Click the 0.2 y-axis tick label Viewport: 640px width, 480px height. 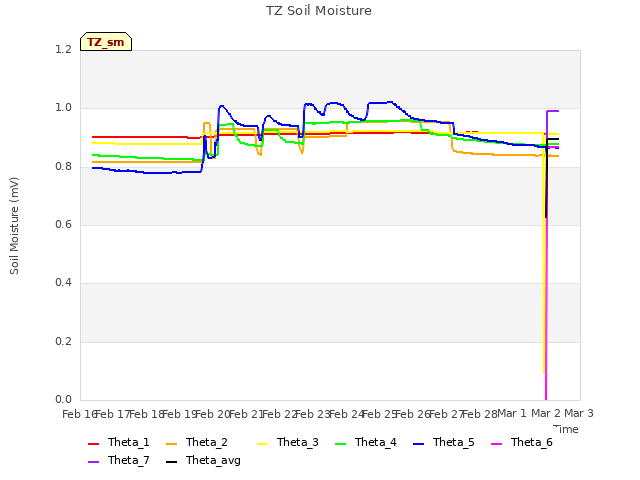(x=63, y=341)
